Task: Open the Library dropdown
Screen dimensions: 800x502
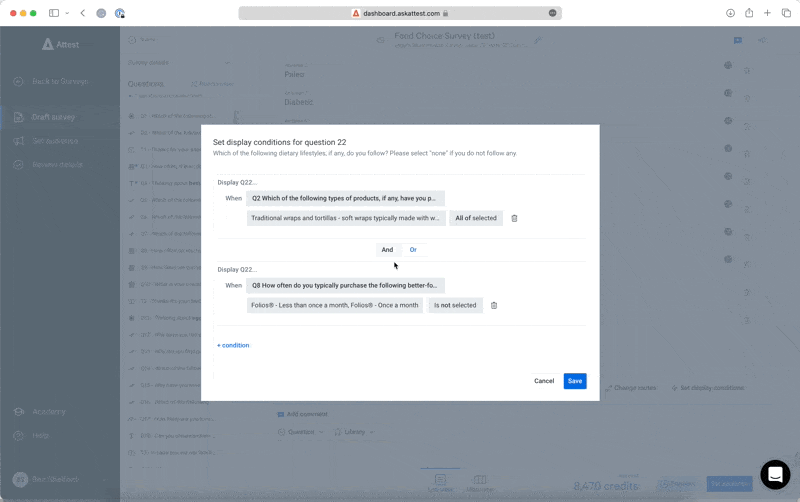Action: pyautogui.click(x=355, y=432)
